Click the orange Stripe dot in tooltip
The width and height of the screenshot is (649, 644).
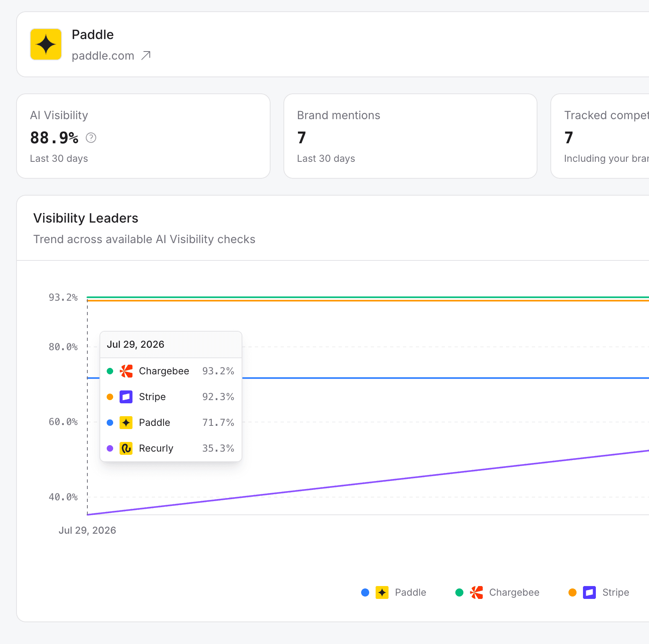(110, 397)
